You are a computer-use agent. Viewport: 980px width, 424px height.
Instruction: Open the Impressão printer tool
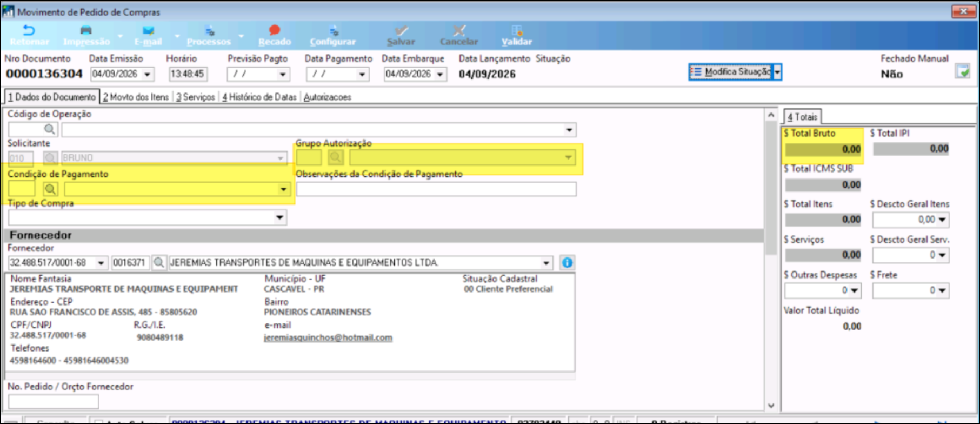pyautogui.click(x=86, y=36)
